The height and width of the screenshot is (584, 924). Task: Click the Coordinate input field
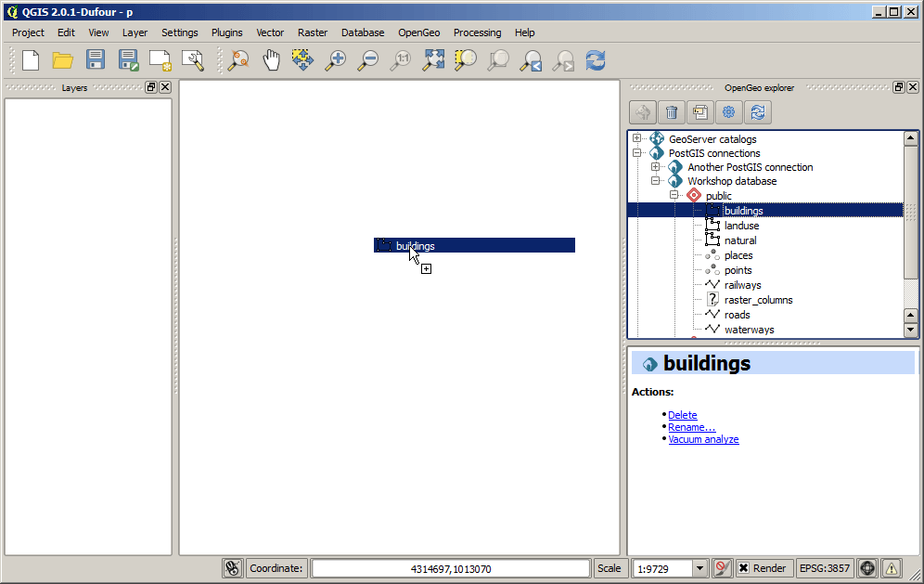click(451, 568)
